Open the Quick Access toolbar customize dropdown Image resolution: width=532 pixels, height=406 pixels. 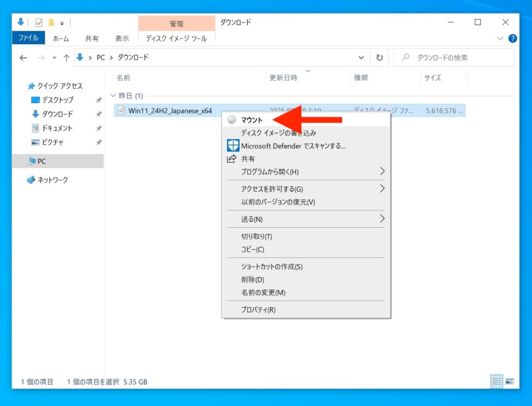click(62, 23)
